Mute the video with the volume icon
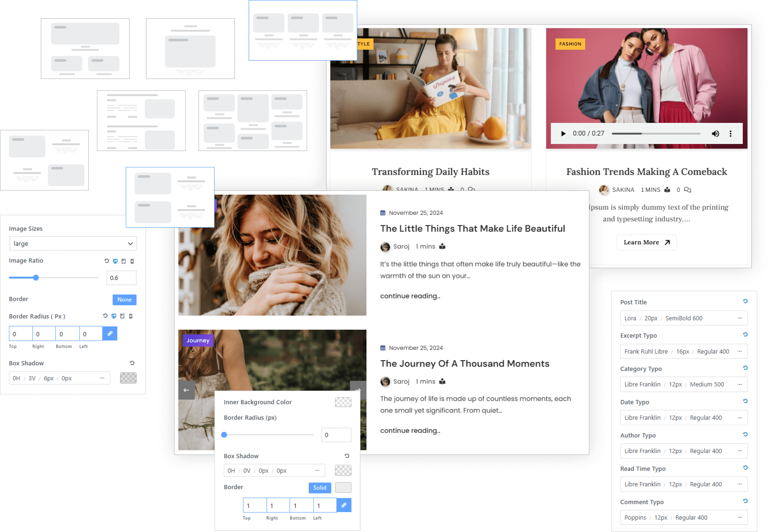The image size is (772, 532). [715, 134]
